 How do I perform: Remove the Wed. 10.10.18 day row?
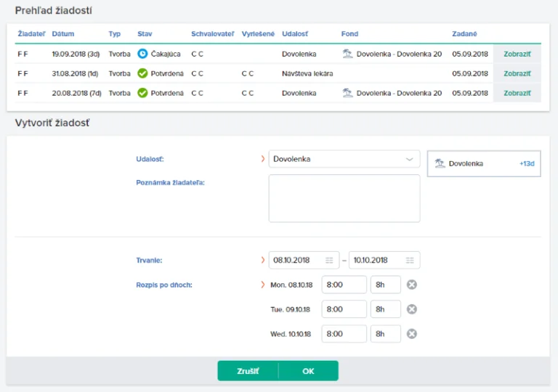[411, 334]
